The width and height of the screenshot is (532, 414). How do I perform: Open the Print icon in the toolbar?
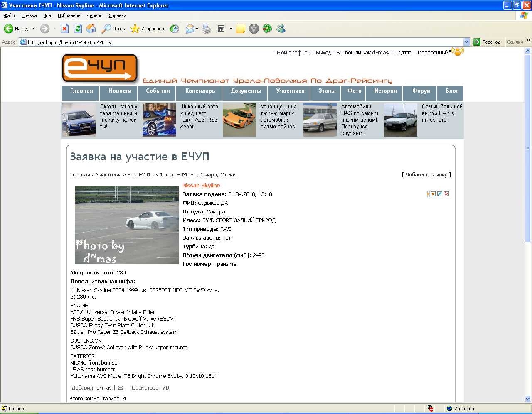click(x=207, y=29)
